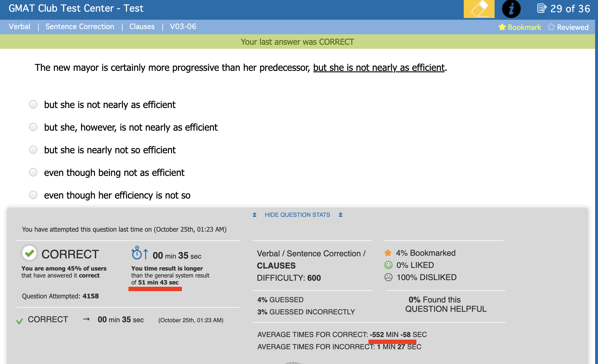The image size is (598, 364).
Task: Click the Clauses breadcrumb link
Action: (x=142, y=27)
